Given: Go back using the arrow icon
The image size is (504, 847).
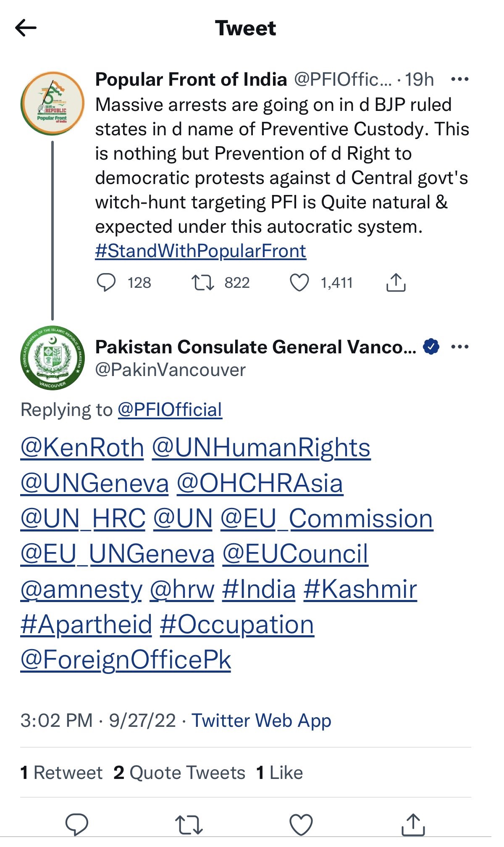Looking at the screenshot, I should pyautogui.click(x=26, y=28).
